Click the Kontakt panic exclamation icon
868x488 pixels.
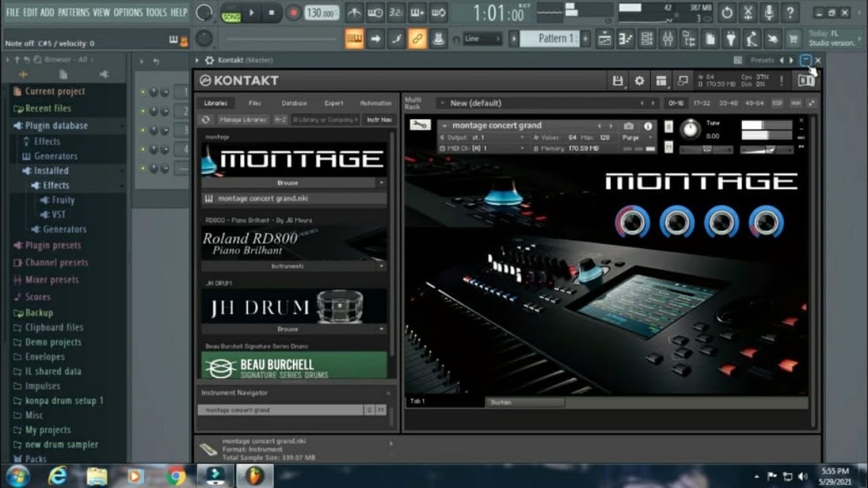coord(782,81)
